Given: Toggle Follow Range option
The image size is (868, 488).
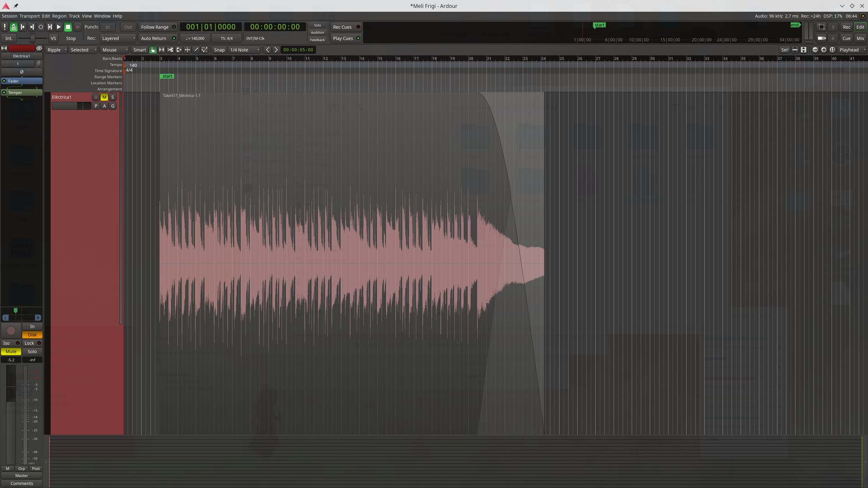Looking at the screenshot, I should 155,27.
